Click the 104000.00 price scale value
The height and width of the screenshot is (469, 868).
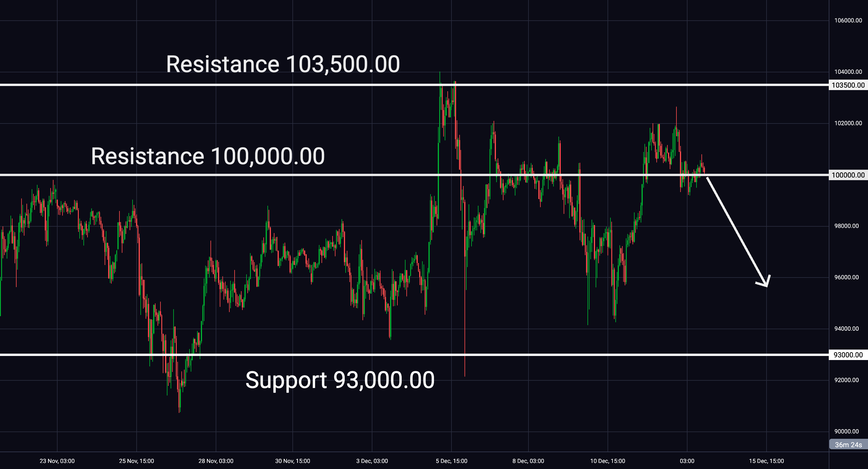(848, 72)
